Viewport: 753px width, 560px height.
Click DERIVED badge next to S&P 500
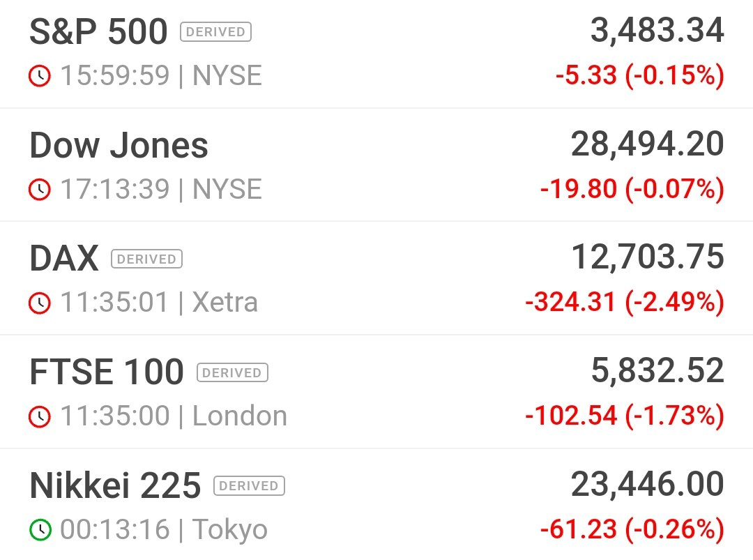pyautogui.click(x=215, y=31)
